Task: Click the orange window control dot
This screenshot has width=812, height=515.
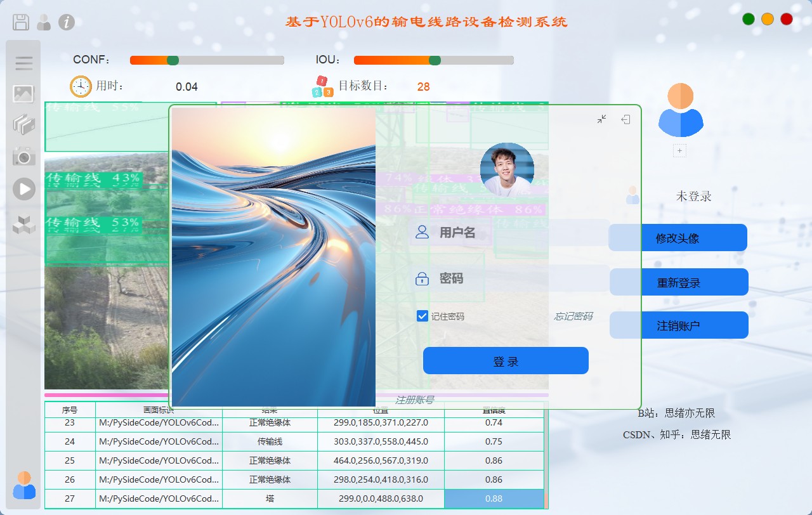Action: [x=768, y=19]
